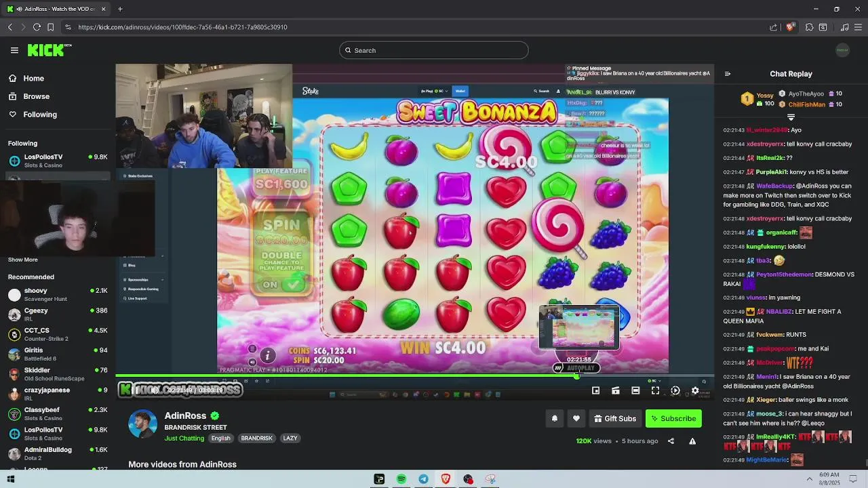The image size is (868, 488).
Task: Share page via address bar icon
Action: tap(774, 27)
